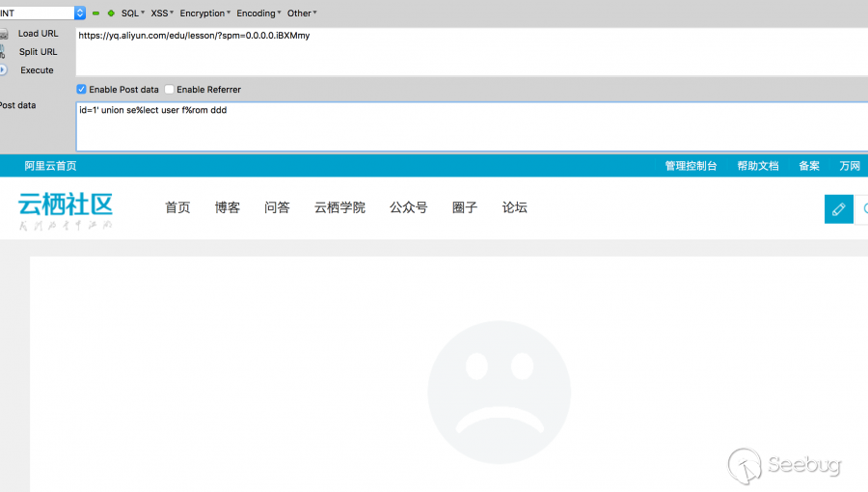Open 管理控制台 link
Screen dimensions: 868x492
pyautogui.click(x=691, y=166)
